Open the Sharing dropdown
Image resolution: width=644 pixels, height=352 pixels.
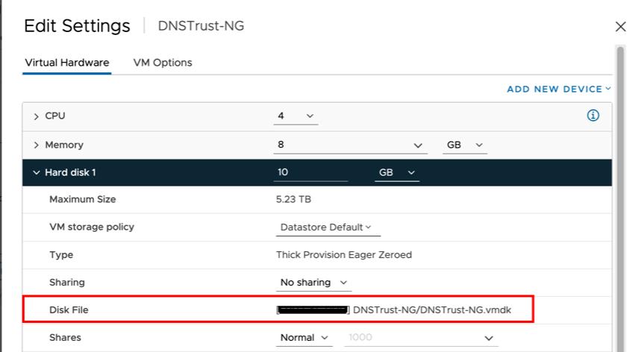coord(313,283)
